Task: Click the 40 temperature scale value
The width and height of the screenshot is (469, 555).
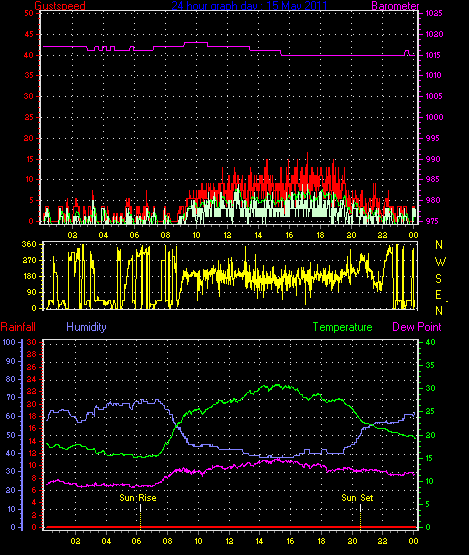Action: [430, 342]
